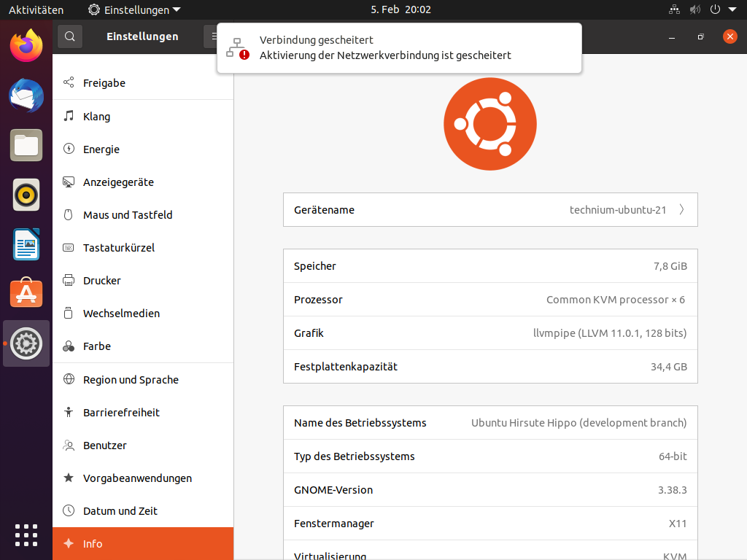The height and width of the screenshot is (560, 747).
Task: Click the Ubuntu logo image
Action: [x=490, y=124]
